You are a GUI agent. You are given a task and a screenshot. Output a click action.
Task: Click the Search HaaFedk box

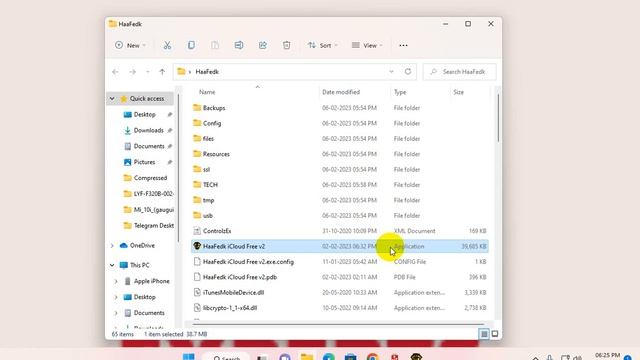click(460, 72)
